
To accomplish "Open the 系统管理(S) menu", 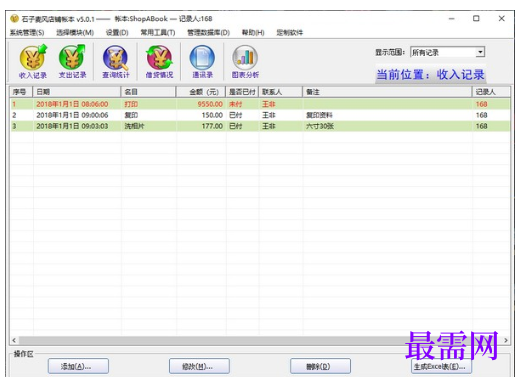I will coord(27,32).
